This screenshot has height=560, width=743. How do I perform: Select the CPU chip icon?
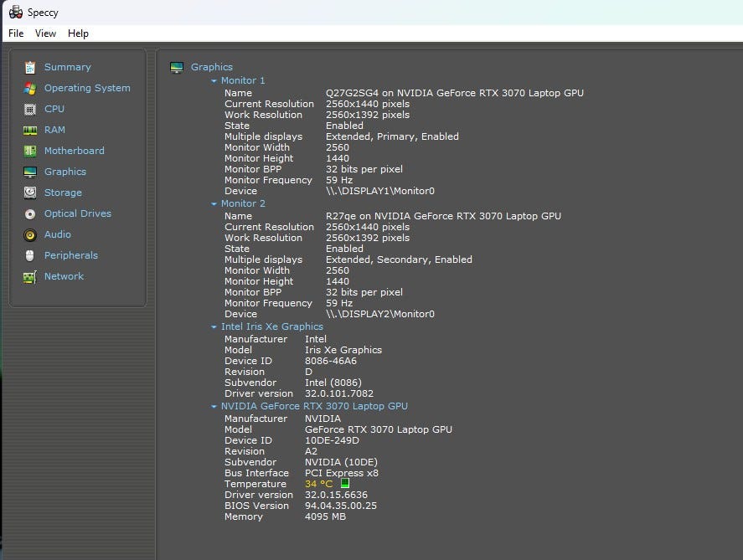pos(30,109)
